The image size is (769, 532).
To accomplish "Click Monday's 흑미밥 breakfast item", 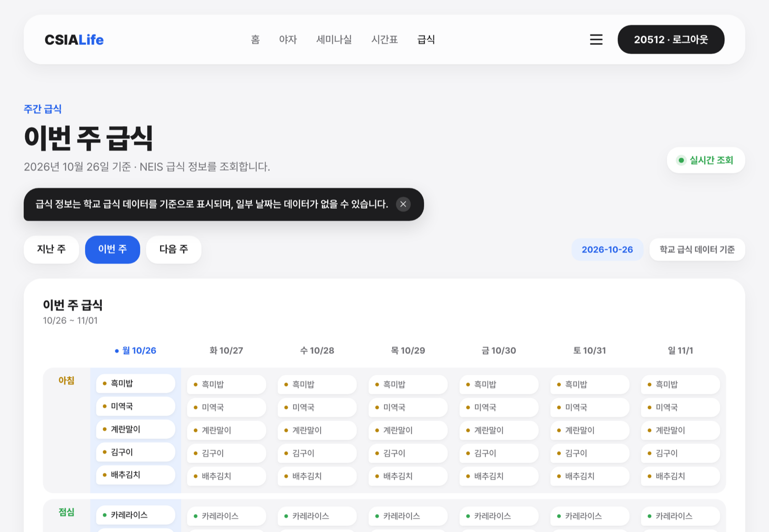I will click(x=136, y=384).
